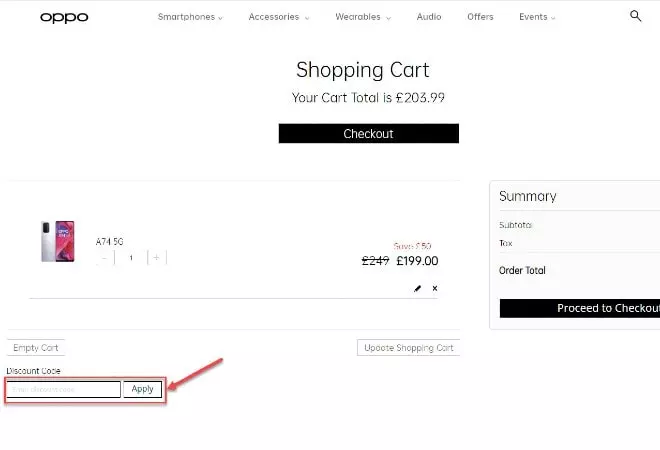Click the black Checkout button
The width and height of the screenshot is (660, 450).
(369, 133)
